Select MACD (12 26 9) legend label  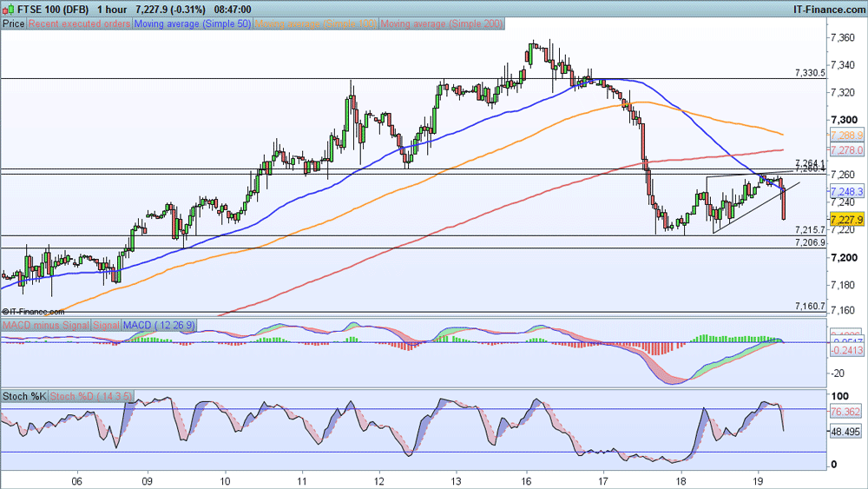[x=159, y=325]
